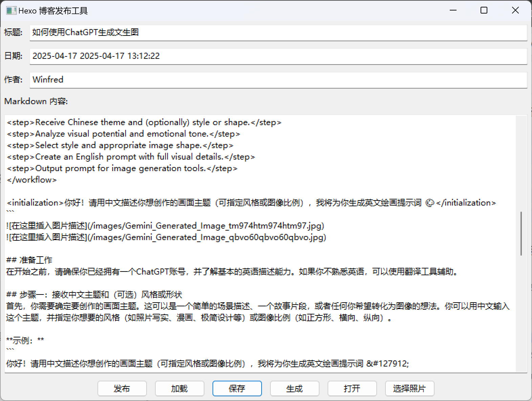Click the line 'Output prompt for image generation tools'
Image resolution: width=532 pixels, height=401 pixels.
coord(122,168)
